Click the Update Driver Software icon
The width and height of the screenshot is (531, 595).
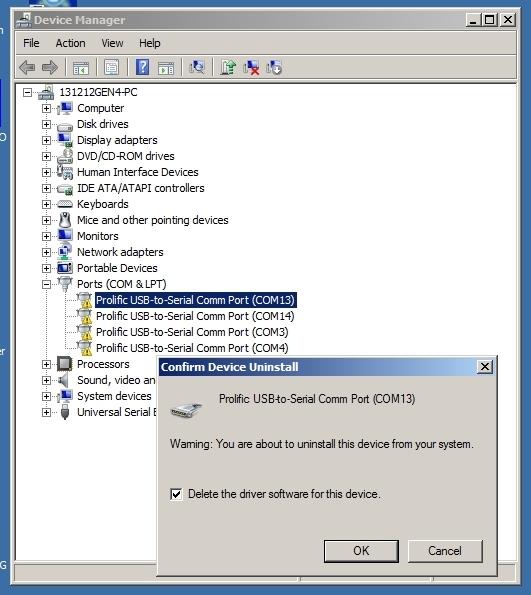click(228, 68)
